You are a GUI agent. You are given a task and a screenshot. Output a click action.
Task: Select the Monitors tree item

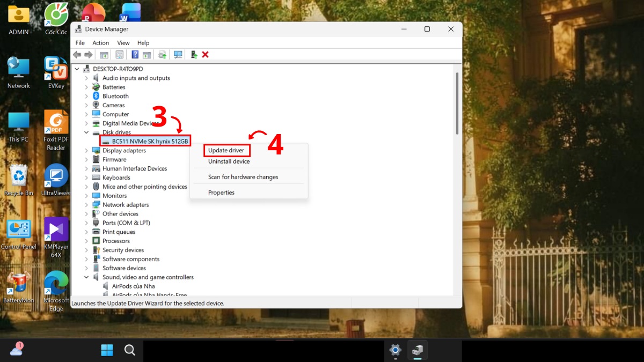[x=114, y=196]
